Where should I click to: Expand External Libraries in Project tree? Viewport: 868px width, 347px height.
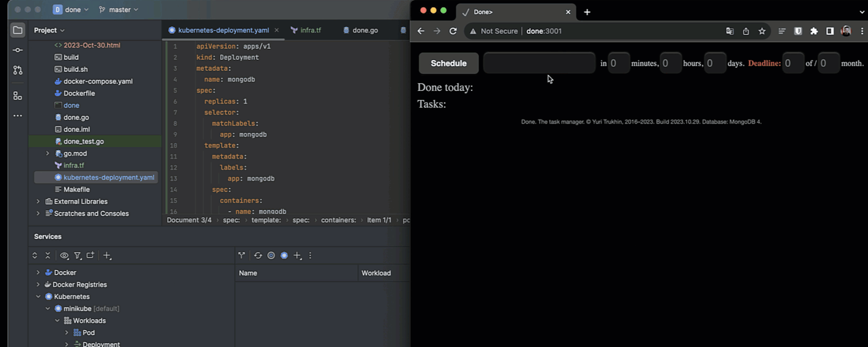tap(38, 201)
